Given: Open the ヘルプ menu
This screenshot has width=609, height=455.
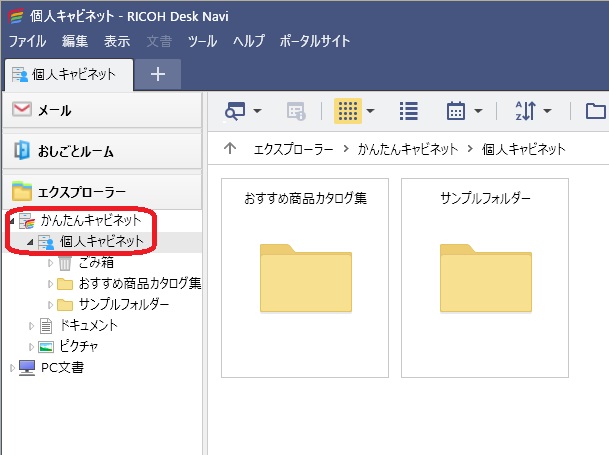Looking at the screenshot, I should pyautogui.click(x=249, y=41).
